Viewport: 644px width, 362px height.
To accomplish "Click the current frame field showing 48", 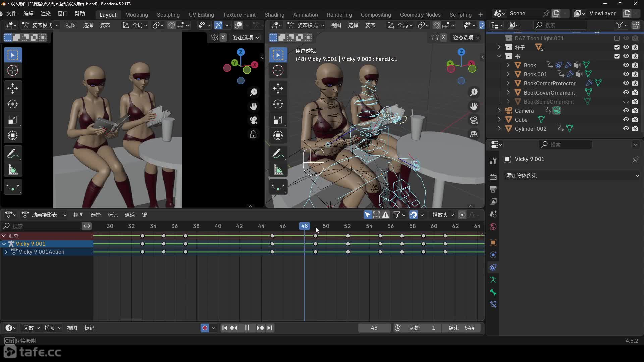I will pyautogui.click(x=374, y=328).
